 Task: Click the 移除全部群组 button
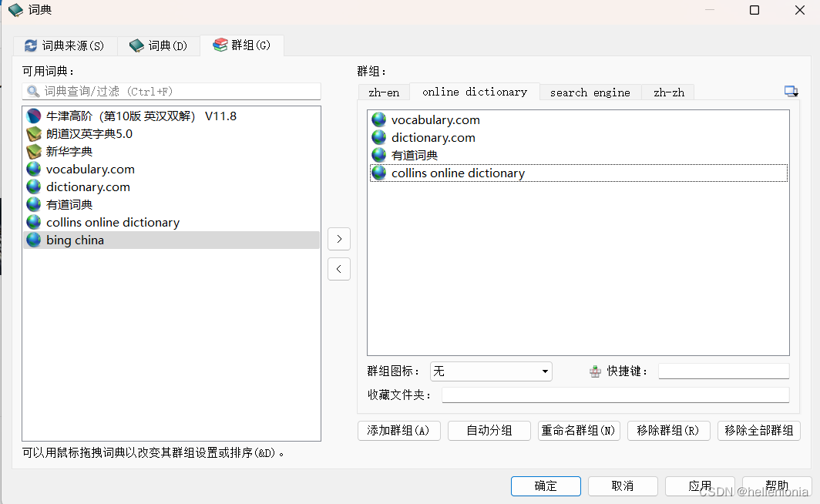coord(759,431)
